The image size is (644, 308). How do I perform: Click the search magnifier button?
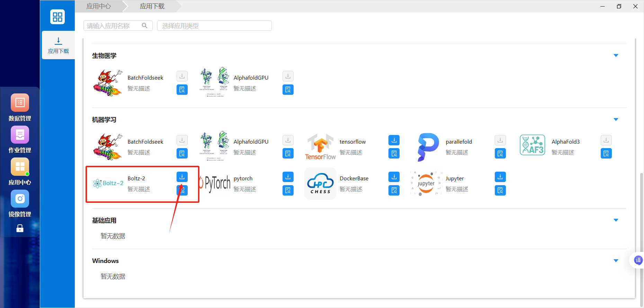pyautogui.click(x=145, y=26)
